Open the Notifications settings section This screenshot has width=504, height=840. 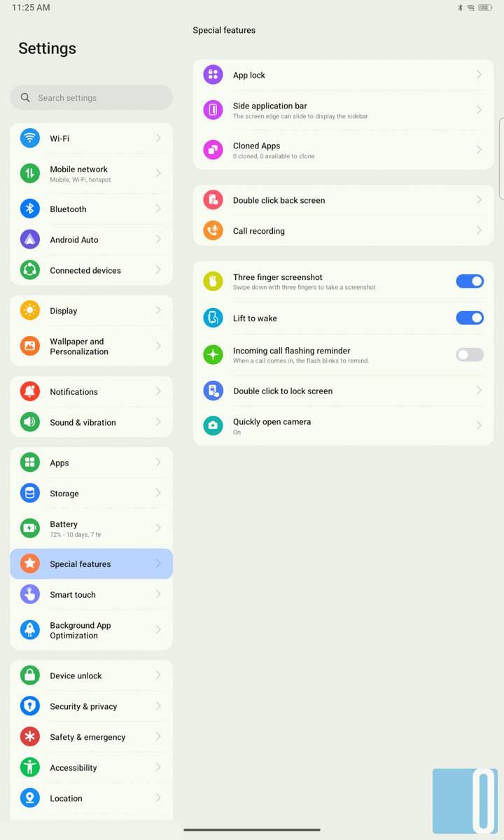[92, 391]
